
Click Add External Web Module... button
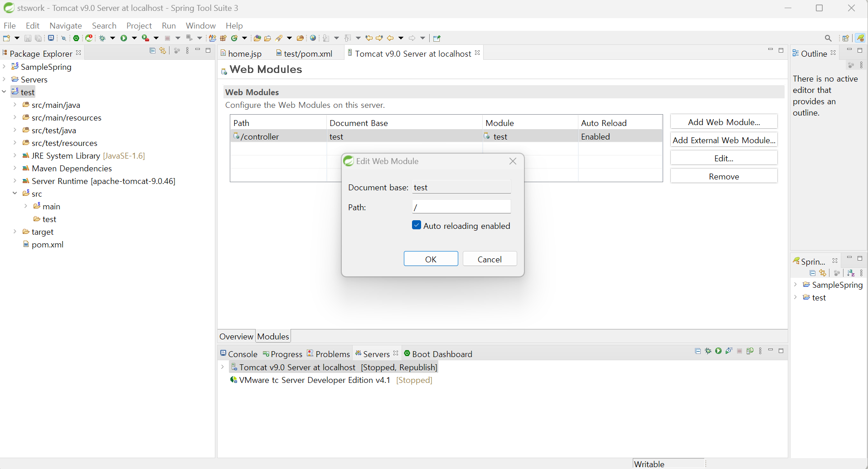pyautogui.click(x=724, y=140)
